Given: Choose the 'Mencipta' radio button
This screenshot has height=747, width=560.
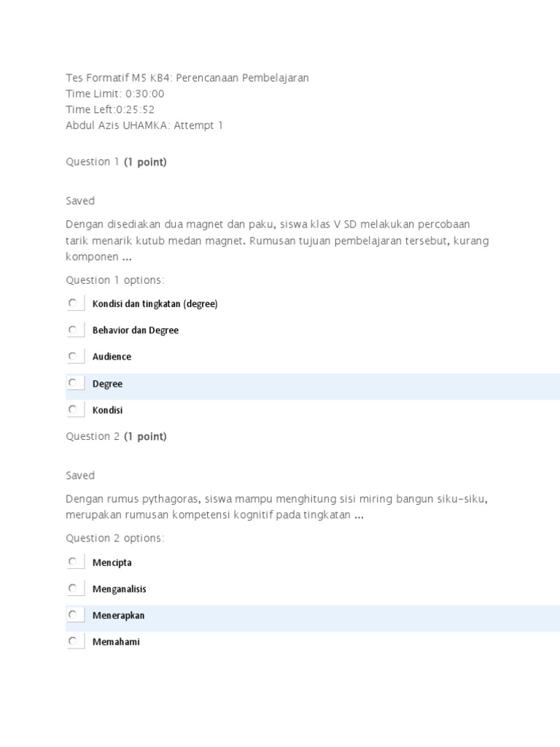Looking at the screenshot, I should pyautogui.click(x=72, y=562).
